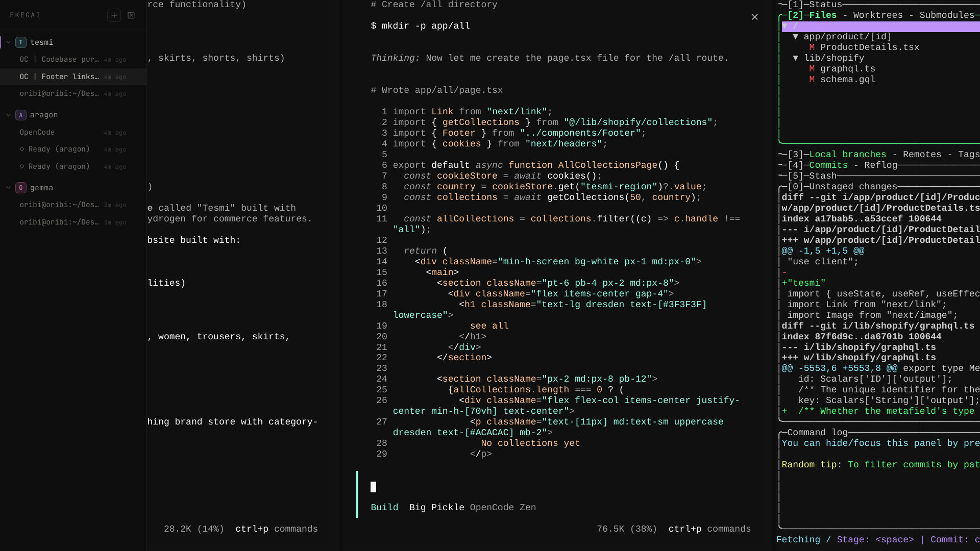Click the Unstaged changes panel title
Screen dimensions: 980x551
[x=853, y=187]
